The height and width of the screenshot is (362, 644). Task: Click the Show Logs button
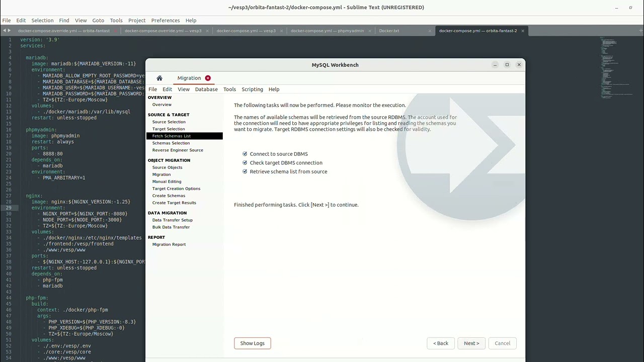click(252, 343)
